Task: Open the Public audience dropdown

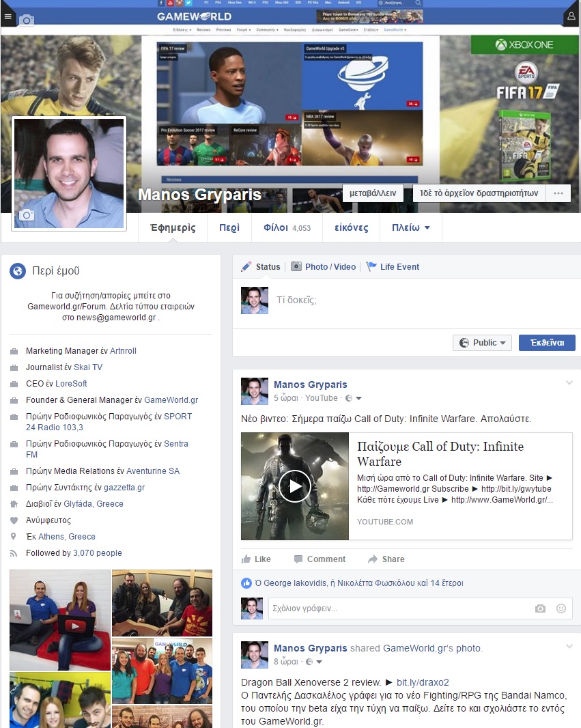Action: pyautogui.click(x=482, y=343)
